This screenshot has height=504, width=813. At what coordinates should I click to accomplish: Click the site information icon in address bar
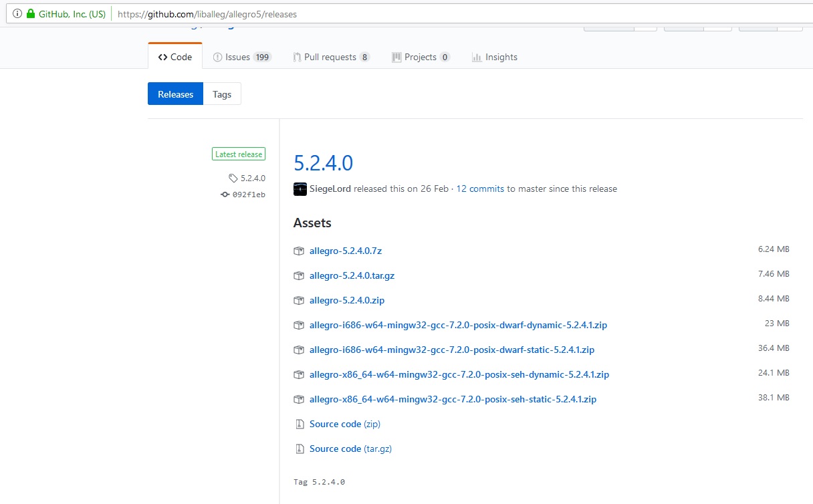[17, 14]
